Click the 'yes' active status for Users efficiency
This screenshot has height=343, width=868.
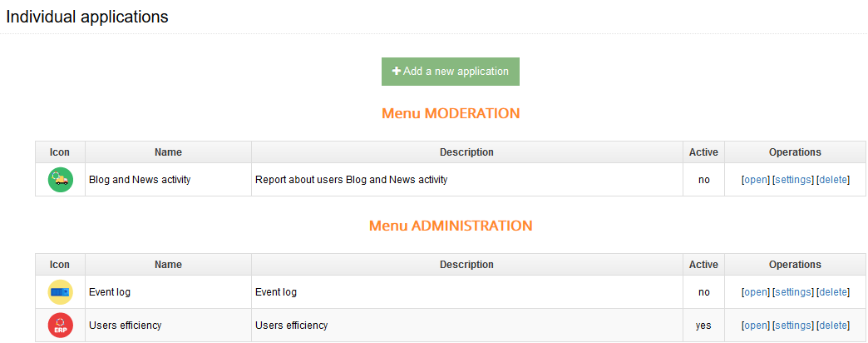pyautogui.click(x=703, y=326)
